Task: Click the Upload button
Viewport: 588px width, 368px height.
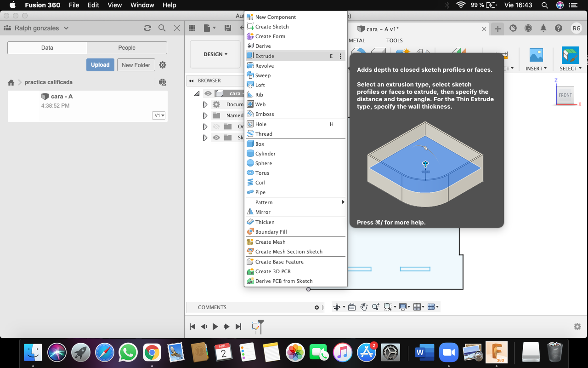Action: click(x=100, y=65)
